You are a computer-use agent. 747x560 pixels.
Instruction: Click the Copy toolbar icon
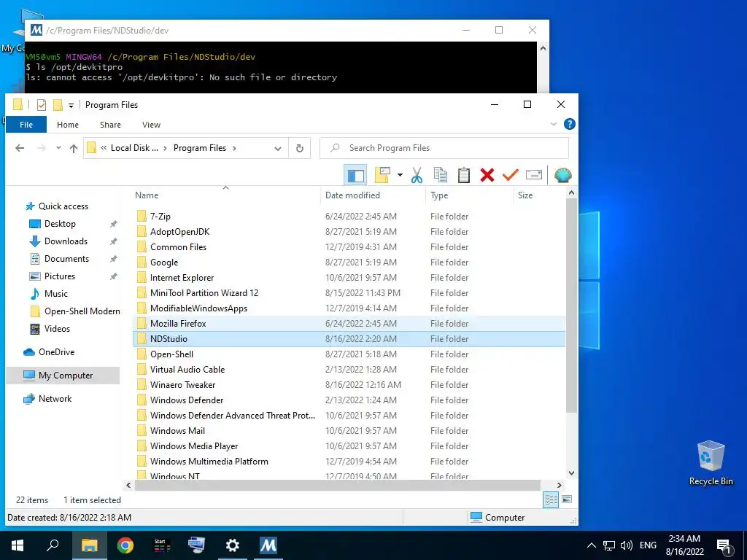click(x=440, y=175)
